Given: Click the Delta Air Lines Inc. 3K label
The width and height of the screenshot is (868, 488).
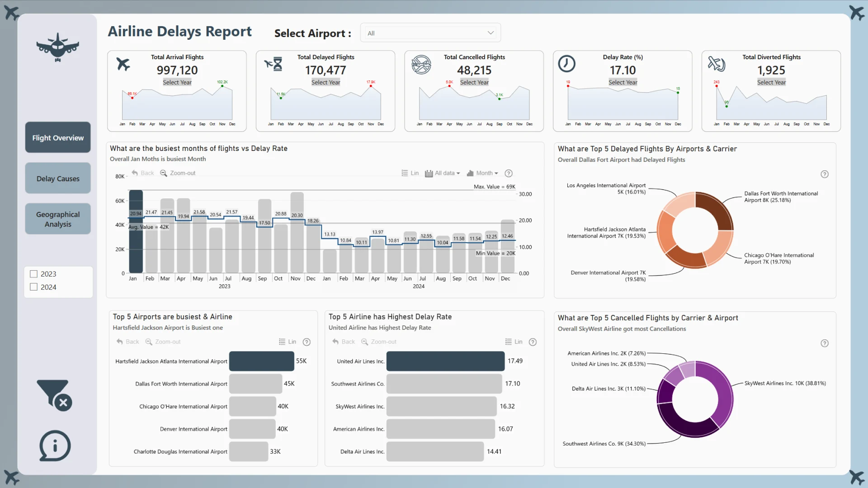Looking at the screenshot, I should pyautogui.click(x=609, y=389).
